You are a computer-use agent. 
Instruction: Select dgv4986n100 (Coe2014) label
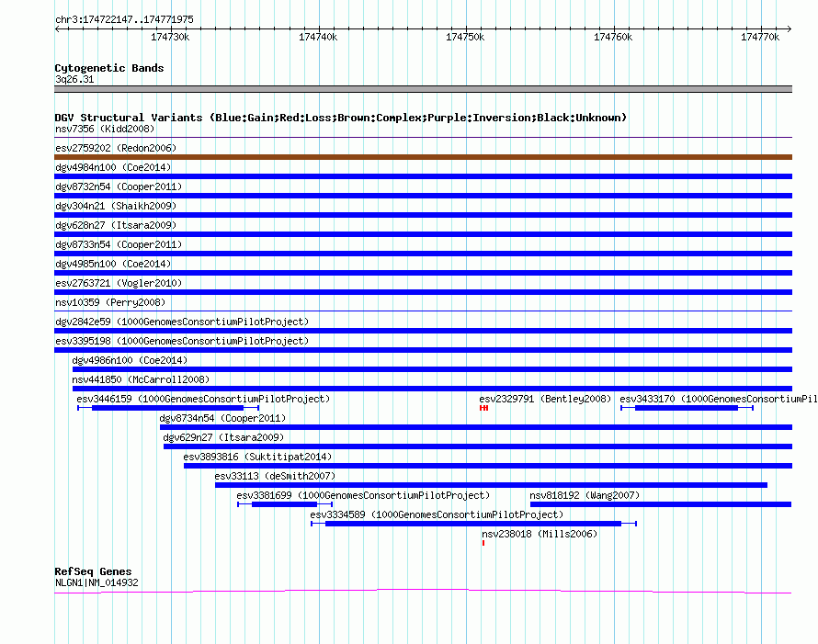[x=130, y=360]
